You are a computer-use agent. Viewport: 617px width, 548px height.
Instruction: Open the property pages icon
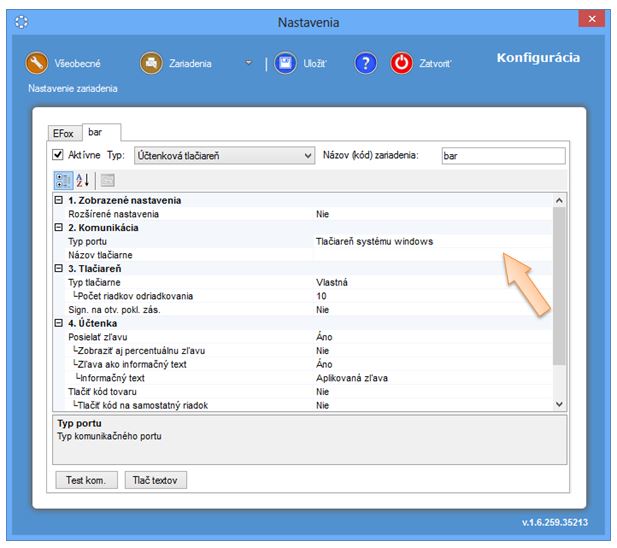[107, 180]
